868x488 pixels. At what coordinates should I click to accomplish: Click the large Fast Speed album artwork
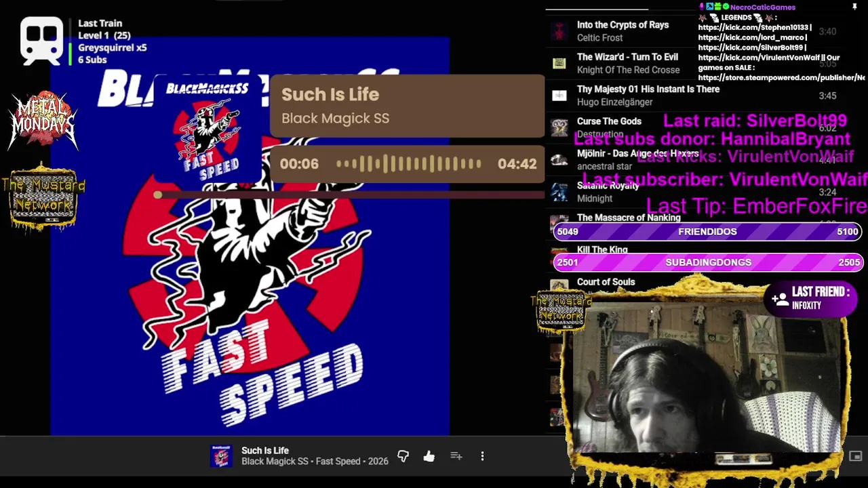pos(250,236)
